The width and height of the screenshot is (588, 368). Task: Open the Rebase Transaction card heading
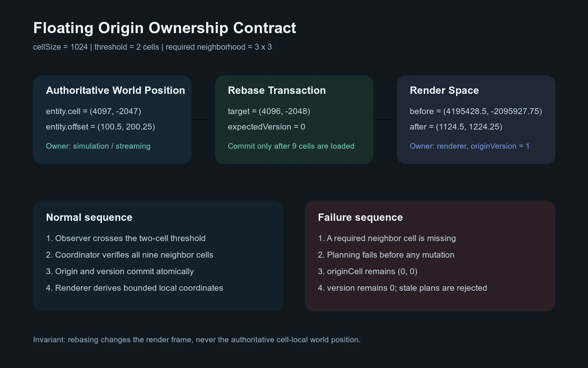[277, 91]
